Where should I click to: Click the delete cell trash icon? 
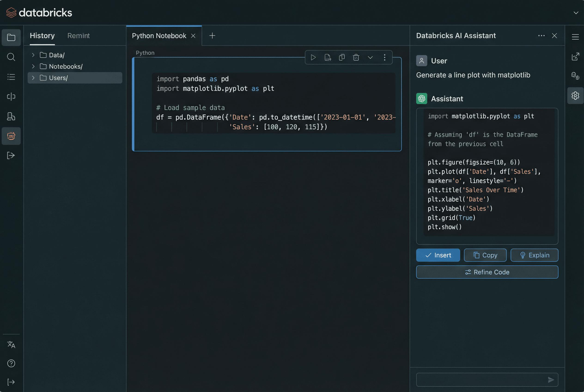pyautogui.click(x=356, y=58)
